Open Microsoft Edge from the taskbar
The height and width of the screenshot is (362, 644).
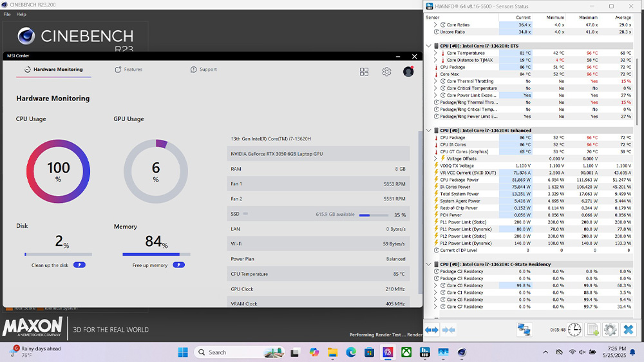pyautogui.click(x=351, y=352)
